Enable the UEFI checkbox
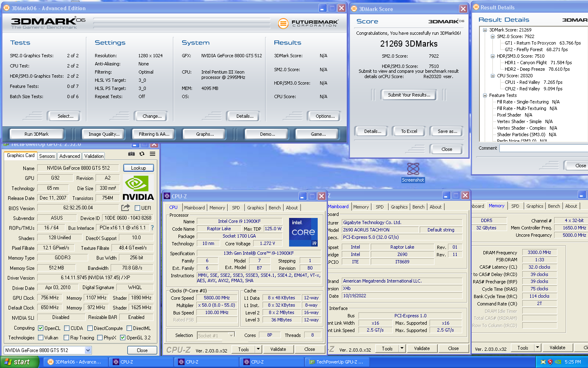The width and height of the screenshot is (588, 368). pyautogui.click(x=138, y=208)
